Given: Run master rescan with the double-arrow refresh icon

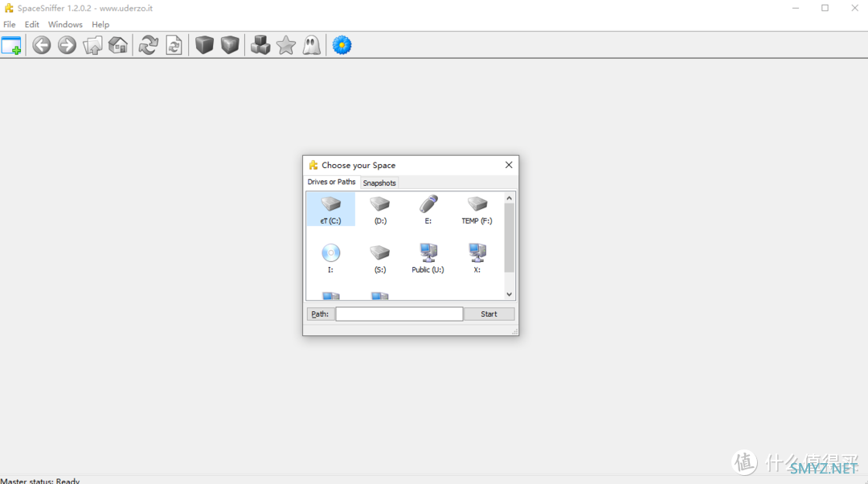Looking at the screenshot, I should click(x=149, y=45).
